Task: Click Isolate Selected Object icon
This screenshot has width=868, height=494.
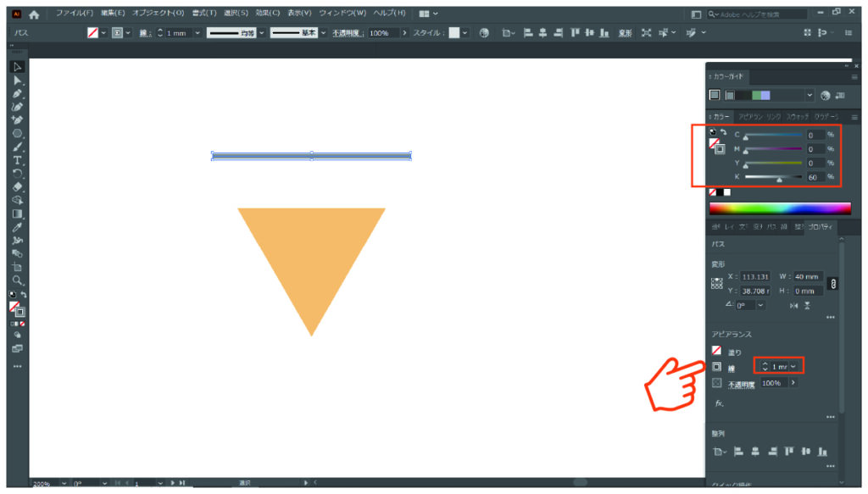Action: (x=647, y=33)
